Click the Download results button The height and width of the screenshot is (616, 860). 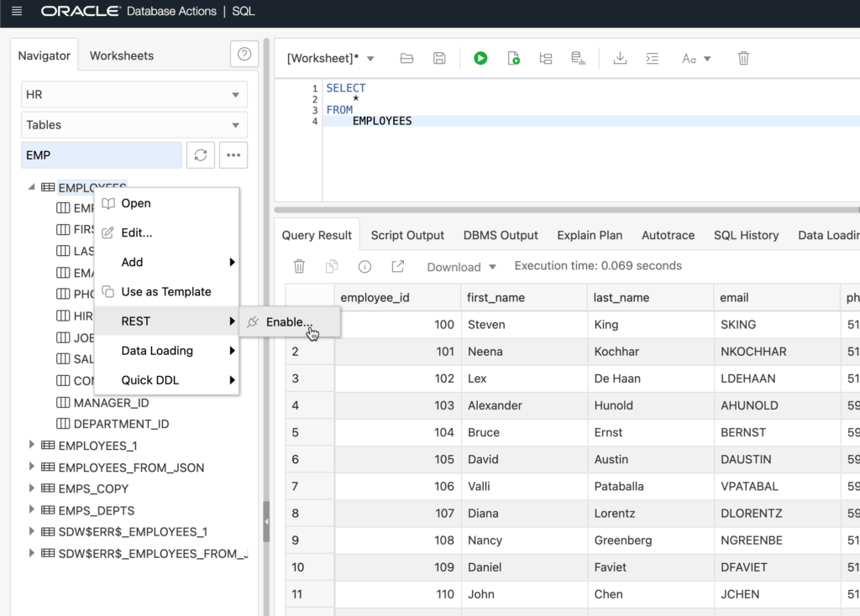pyautogui.click(x=461, y=267)
